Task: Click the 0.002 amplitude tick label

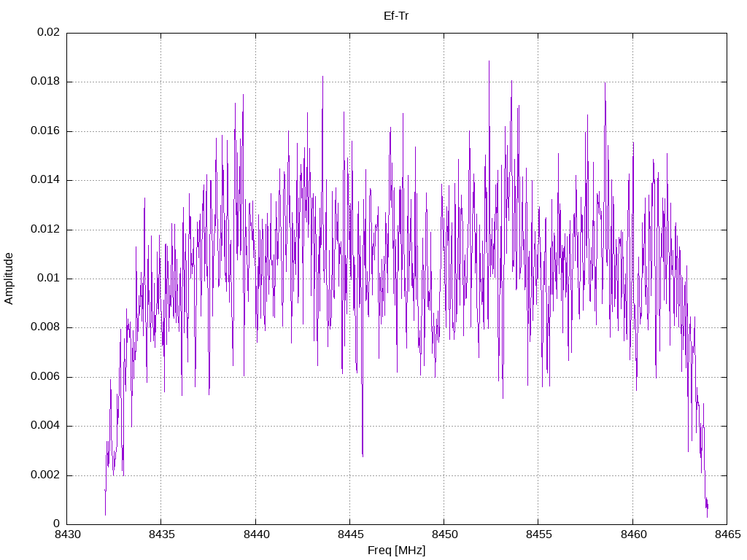Action: pos(46,475)
